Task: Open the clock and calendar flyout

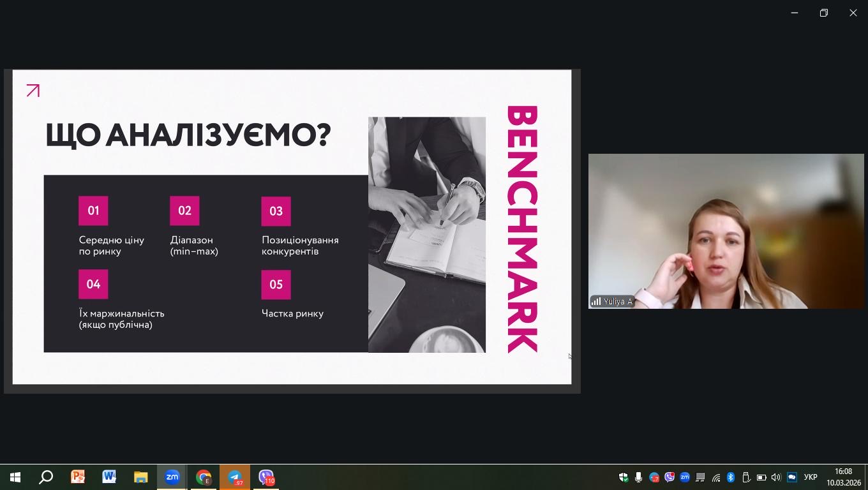Action: (843, 477)
